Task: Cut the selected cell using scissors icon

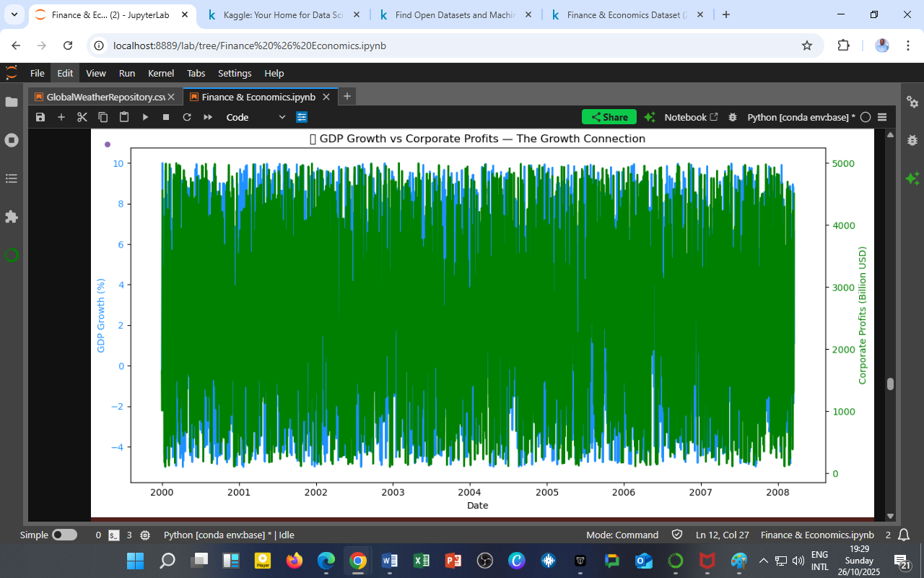Action: point(82,117)
